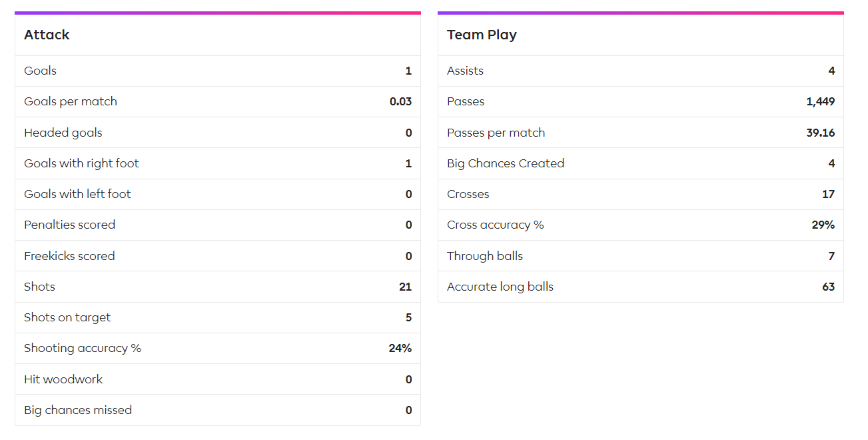Click the Big chances missed row
The height and width of the screenshot is (440, 868).
click(218, 410)
